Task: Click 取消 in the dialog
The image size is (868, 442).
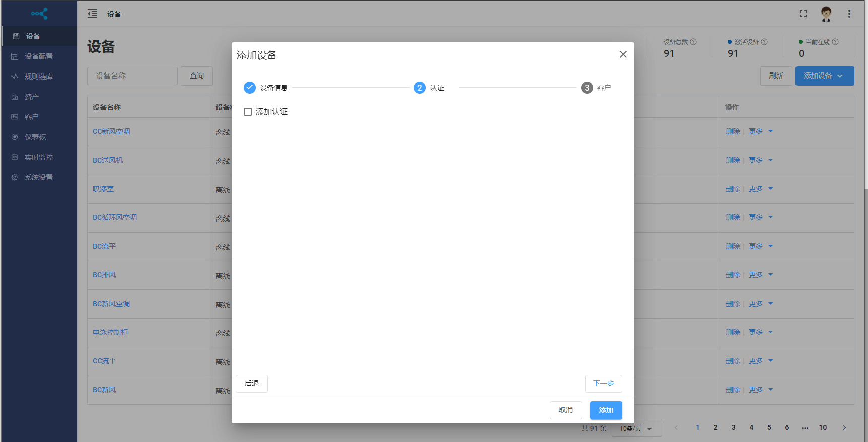Action: [x=566, y=410]
